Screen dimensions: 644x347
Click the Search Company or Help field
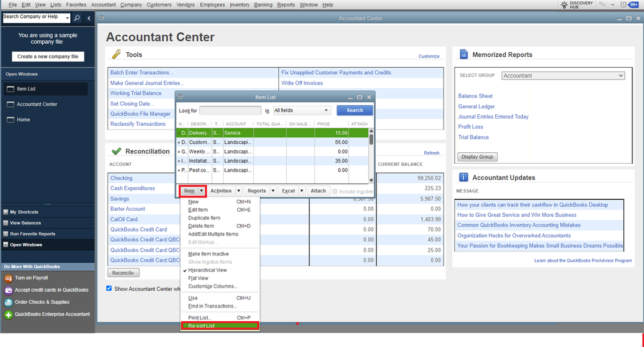coord(34,17)
